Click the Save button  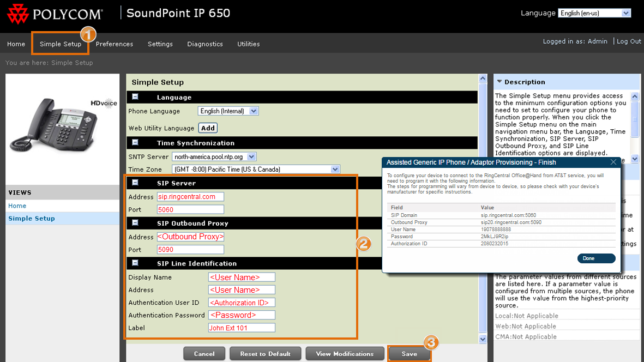409,354
